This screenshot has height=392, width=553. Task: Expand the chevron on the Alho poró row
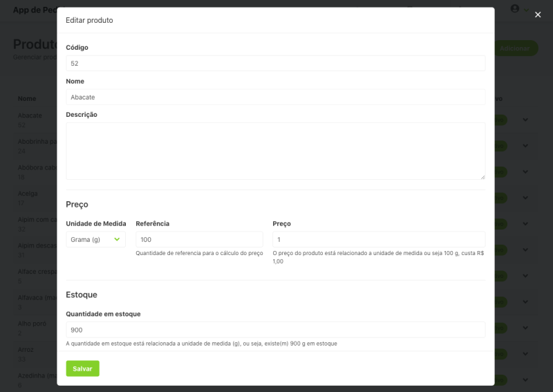tap(525, 328)
